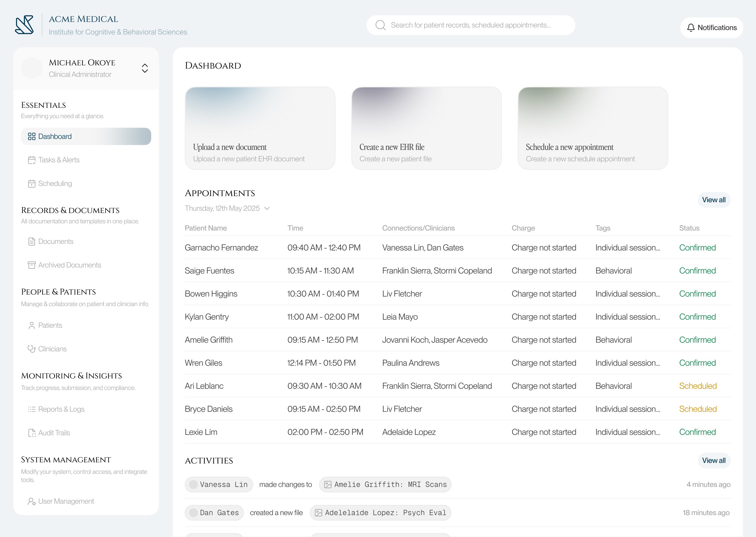Select the Vanessa Lin activity chip

(x=219, y=484)
